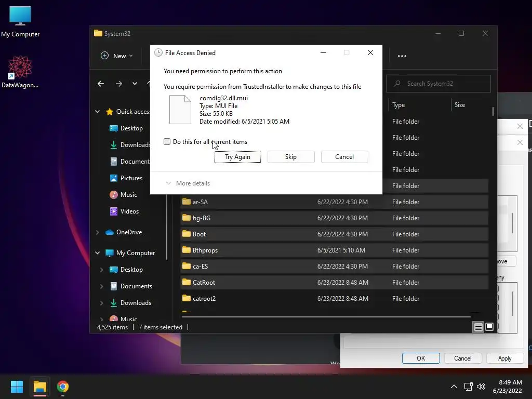Select the bg-BG folder
Screen dimensions: 532x399
[334, 218]
